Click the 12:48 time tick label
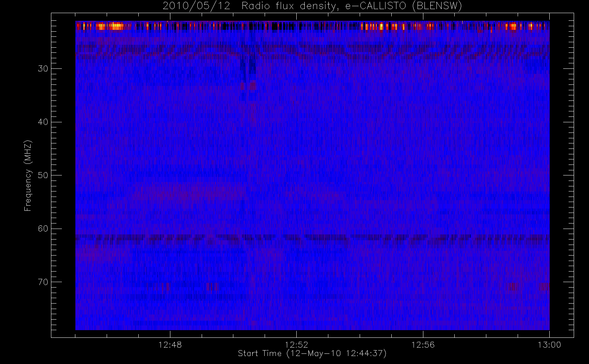 pos(170,345)
